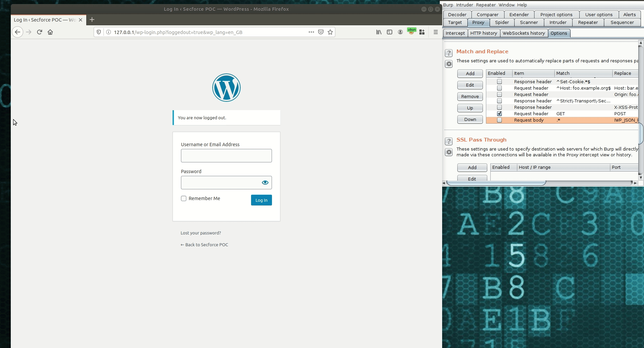Follow Back to Secforce POC link
Screen dimensions: 644x348
tap(205, 245)
